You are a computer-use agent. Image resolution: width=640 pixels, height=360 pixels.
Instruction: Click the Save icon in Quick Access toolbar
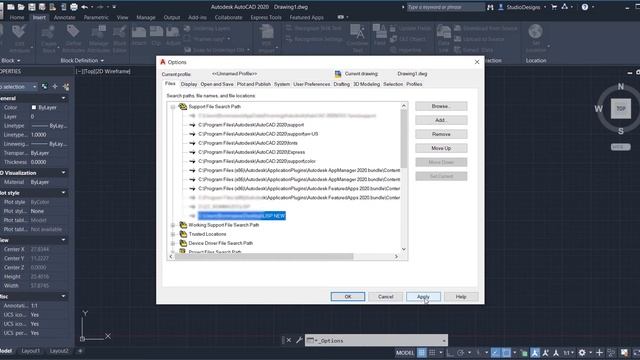pyautogui.click(x=31, y=7)
